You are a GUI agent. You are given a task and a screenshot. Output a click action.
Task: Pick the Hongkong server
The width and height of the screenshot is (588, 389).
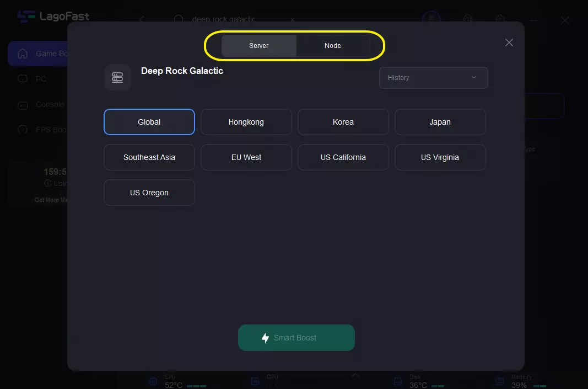pos(246,122)
